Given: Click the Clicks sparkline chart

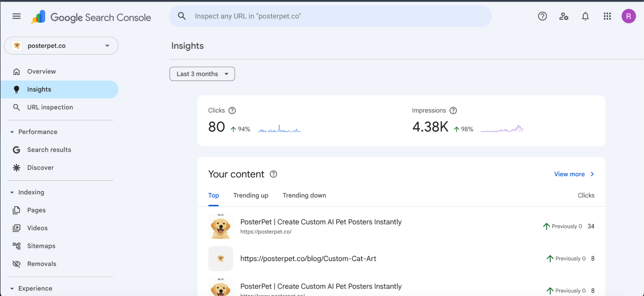Looking at the screenshot, I should pos(279,129).
